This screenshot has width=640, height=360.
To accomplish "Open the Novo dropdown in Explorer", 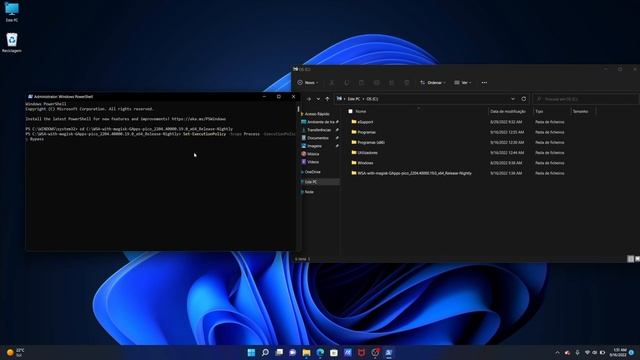I will click(308, 83).
